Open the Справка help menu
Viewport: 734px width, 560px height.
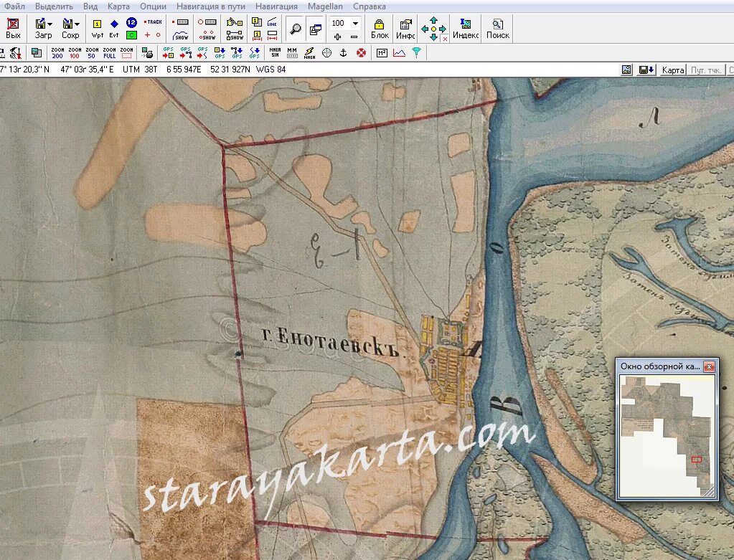[370, 6]
